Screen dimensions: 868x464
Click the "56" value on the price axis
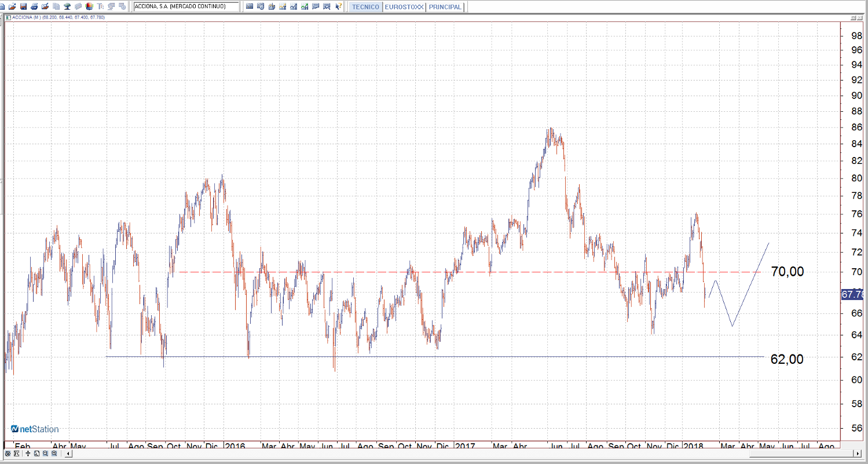[857, 429]
